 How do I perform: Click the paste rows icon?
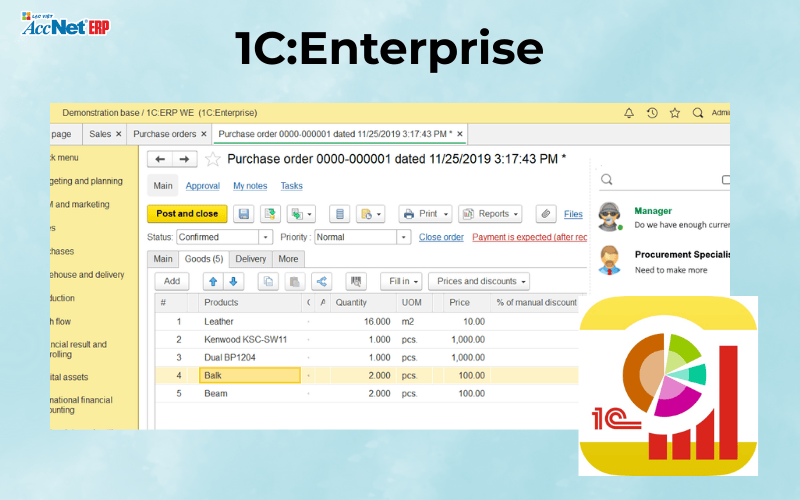point(294,281)
